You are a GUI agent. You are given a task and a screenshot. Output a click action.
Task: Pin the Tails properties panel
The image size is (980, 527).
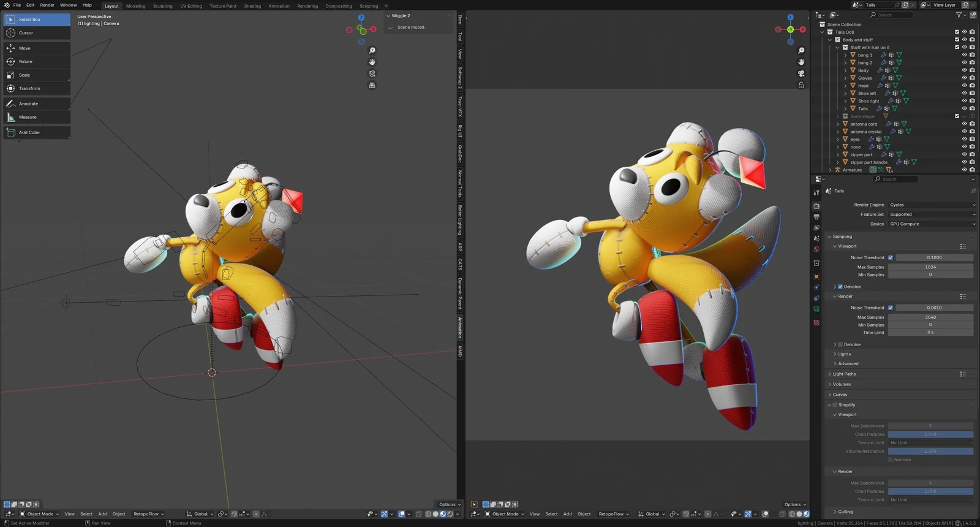point(973,191)
